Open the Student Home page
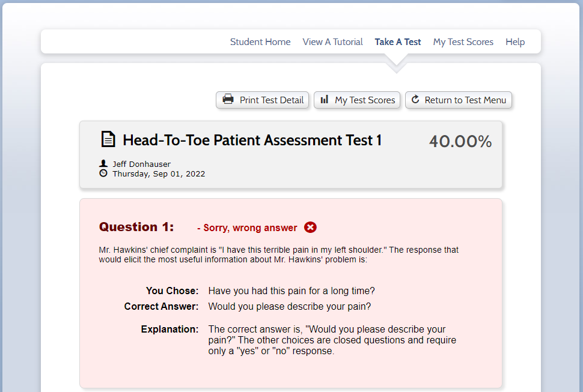 pyautogui.click(x=260, y=42)
